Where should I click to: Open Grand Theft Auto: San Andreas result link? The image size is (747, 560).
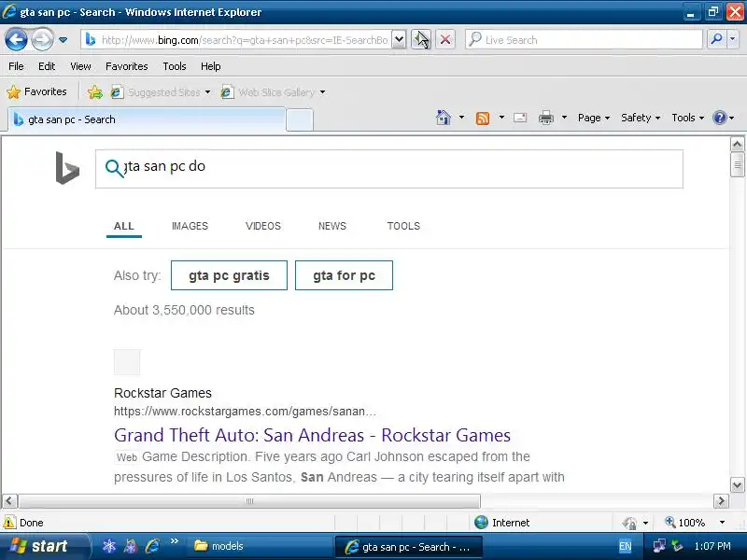(x=313, y=435)
